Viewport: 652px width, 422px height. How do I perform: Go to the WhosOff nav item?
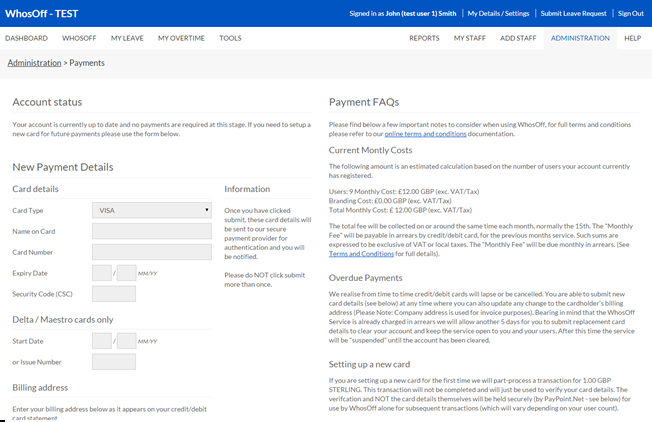[x=79, y=38]
